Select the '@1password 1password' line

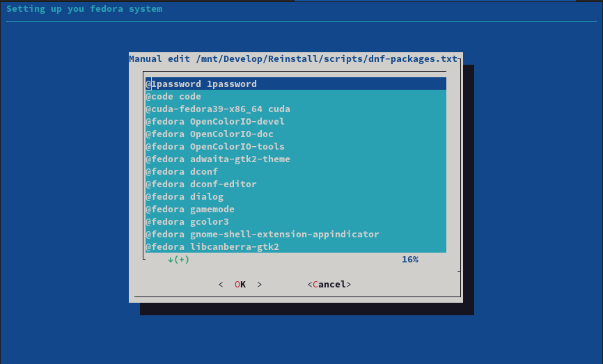tap(296, 84)
